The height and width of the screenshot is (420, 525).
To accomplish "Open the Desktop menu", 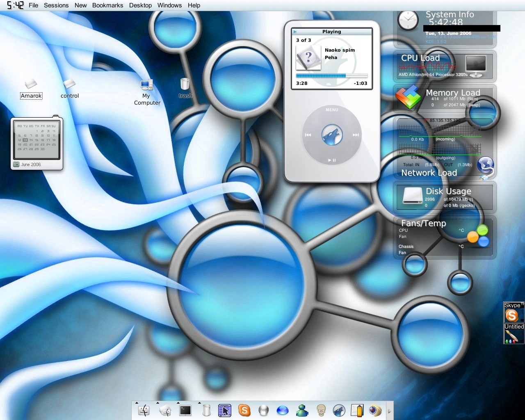I will click(140, 5).
